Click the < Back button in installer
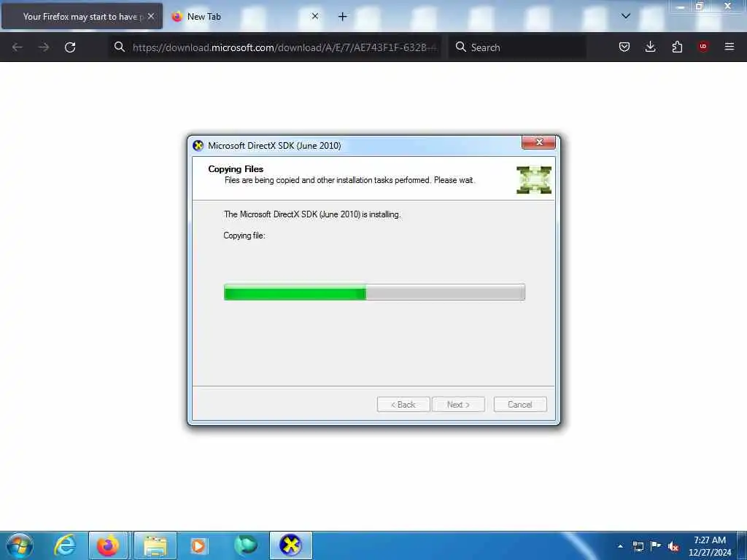747x560 pixels. [x=403, y=404]
